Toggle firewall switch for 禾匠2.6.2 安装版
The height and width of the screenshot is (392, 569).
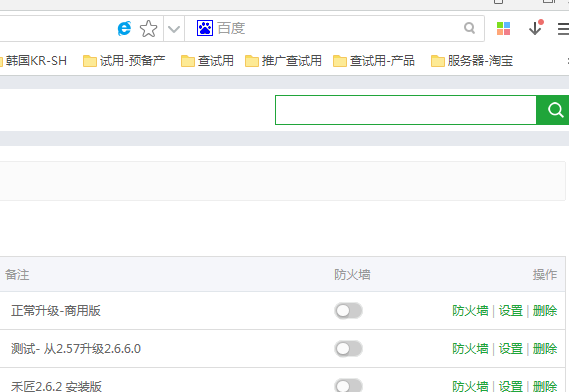pos(348,385)
